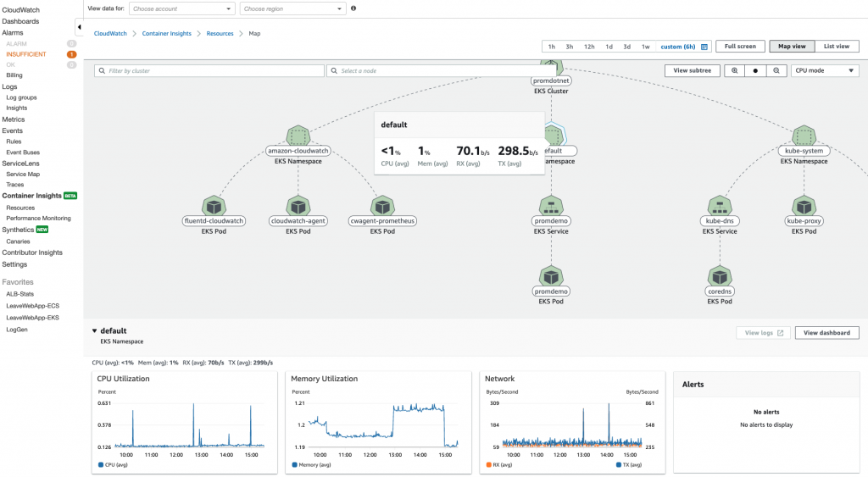
Task: Click the kube-proxy pod icon
Action: tap(804, 207)
